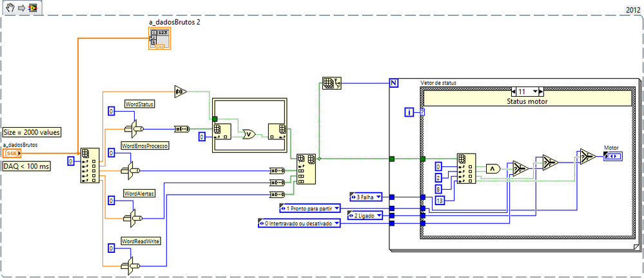Go to next case with right arrow
Screen dimensions: 644x278
pos(541,91)
